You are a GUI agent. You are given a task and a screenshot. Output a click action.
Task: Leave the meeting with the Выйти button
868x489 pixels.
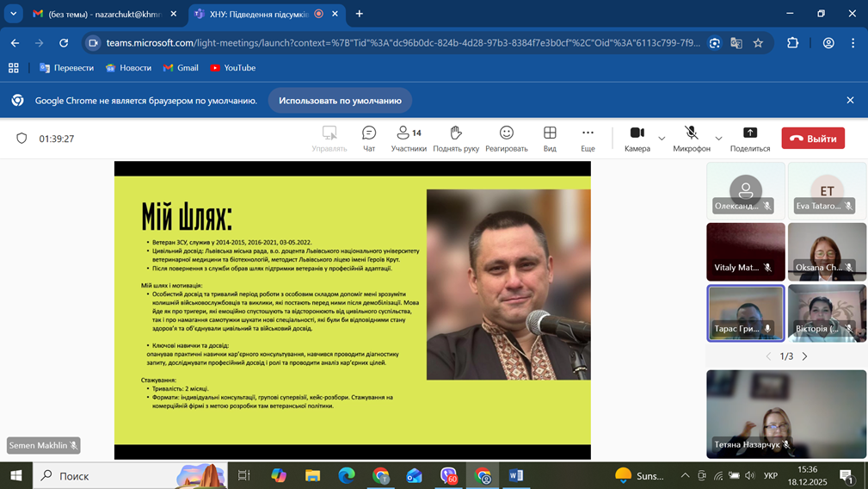pyautogui.click(x=813, y=139)
